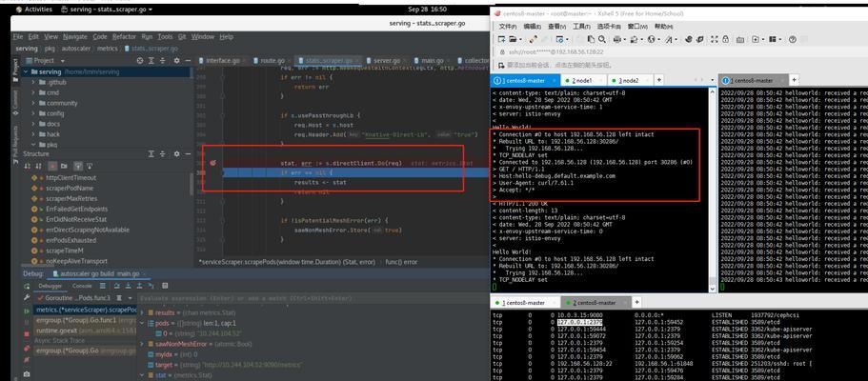Expand the sawNonMeshError variable

[x=142, y=344]
